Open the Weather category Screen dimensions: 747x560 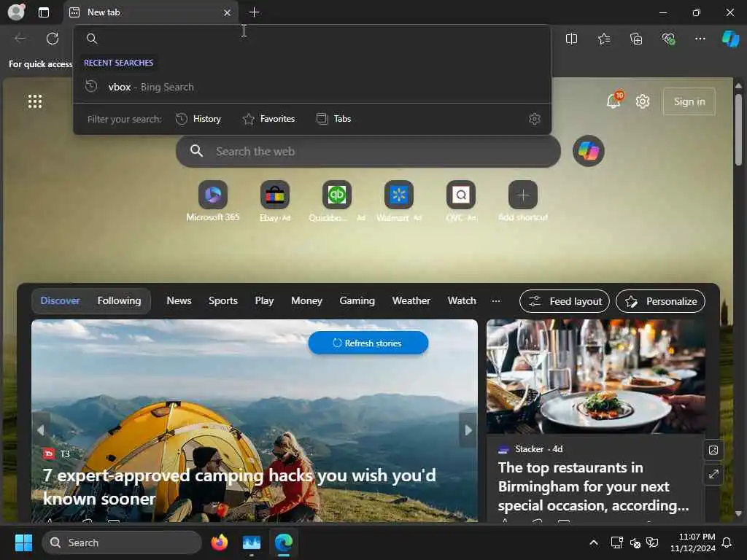click(411, 300)
